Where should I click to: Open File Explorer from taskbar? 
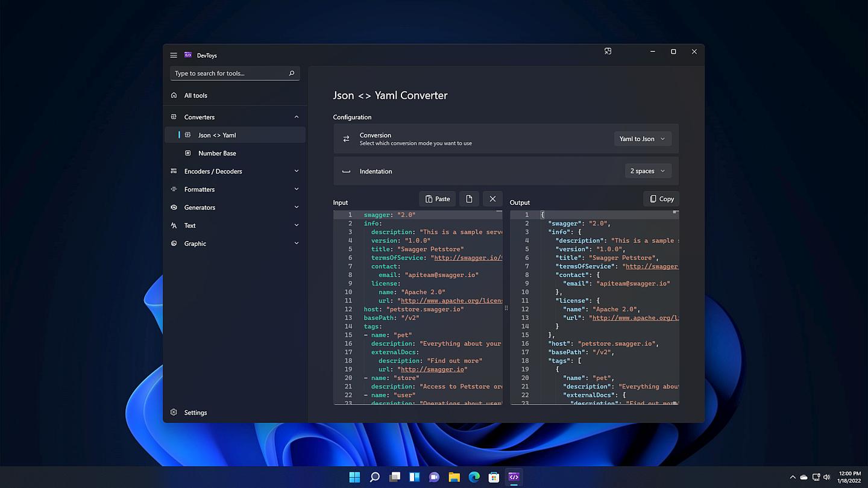tap(454, 477)
